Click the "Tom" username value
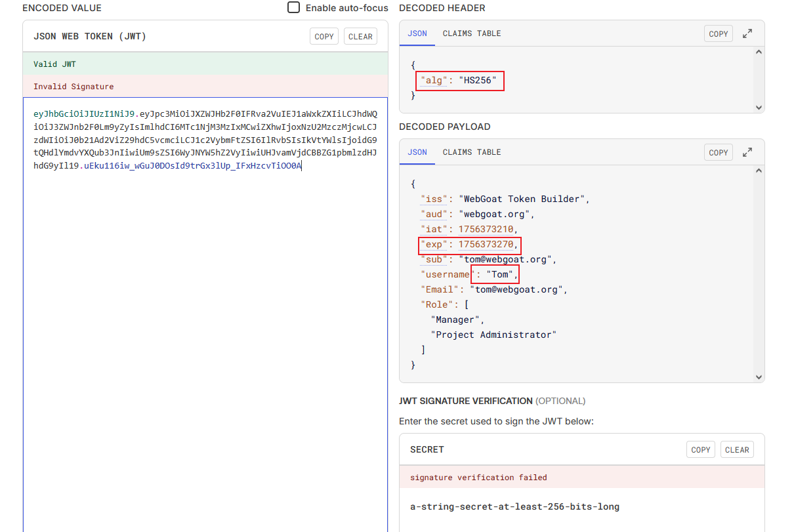This screenshot has height=532, width=794. coord(499,274)
